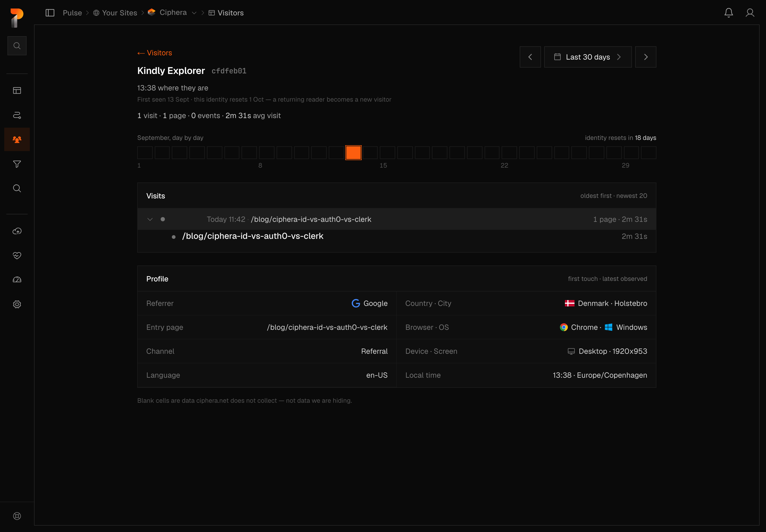Screen dimensions: 766x532
Task: Click the en-US language value
Action: point(377,375)
